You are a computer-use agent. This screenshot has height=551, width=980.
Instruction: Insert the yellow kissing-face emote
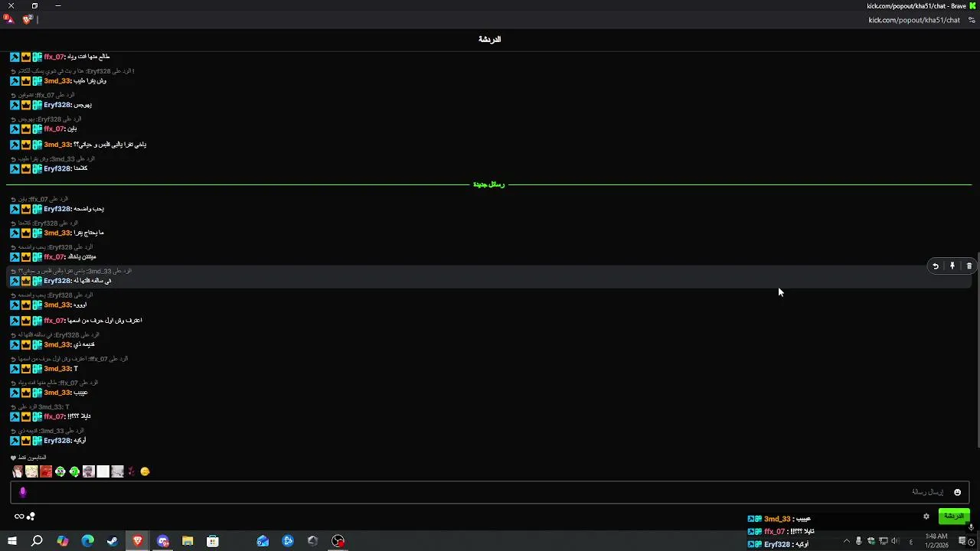tap(145, 471)
